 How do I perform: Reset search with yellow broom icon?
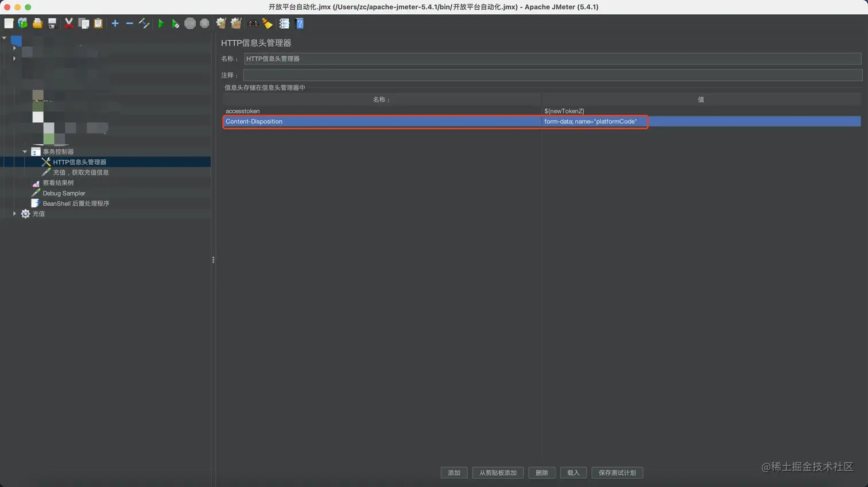point(268,24)
